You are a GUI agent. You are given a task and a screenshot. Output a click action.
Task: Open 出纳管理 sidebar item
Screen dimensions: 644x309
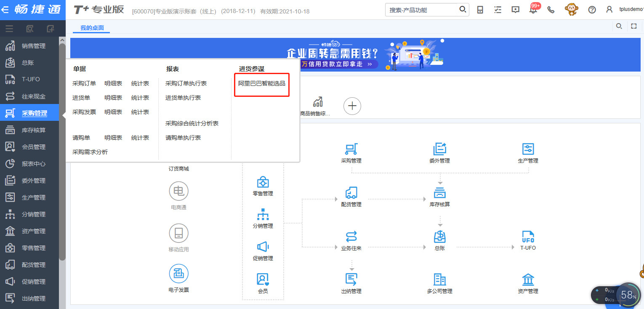[29, 298]
